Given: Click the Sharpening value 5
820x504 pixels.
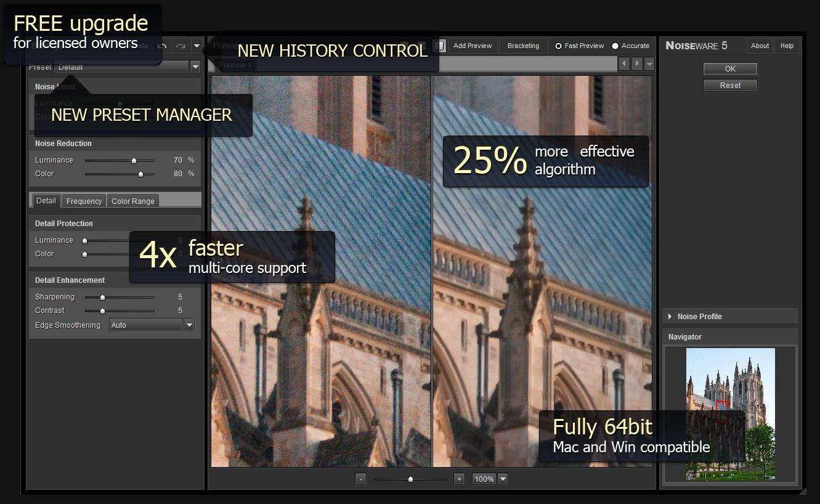Looking at the screenshot, I should (180, 297).
